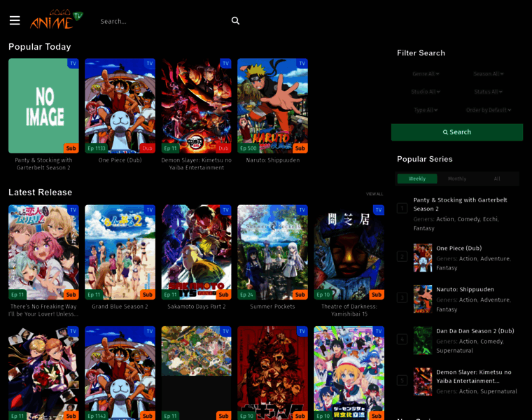Click TV badge on Grand Blue poster
The height and width of the screenshot is (420, 532).
(x=150, y=210)
